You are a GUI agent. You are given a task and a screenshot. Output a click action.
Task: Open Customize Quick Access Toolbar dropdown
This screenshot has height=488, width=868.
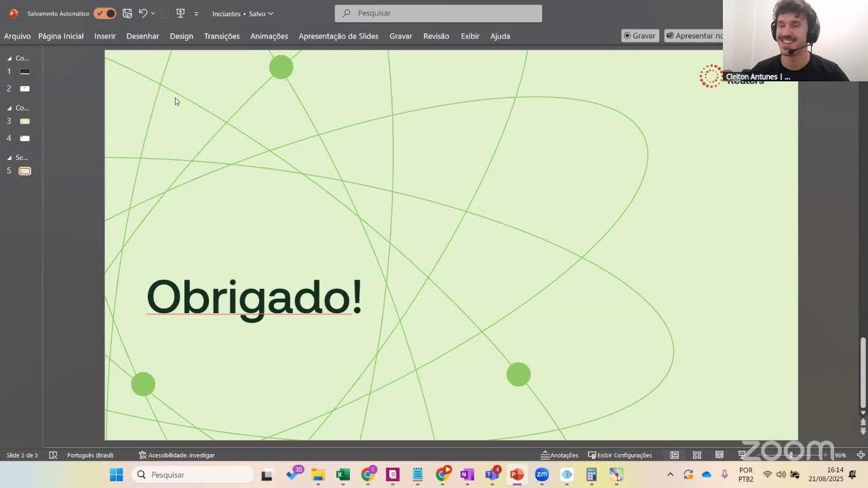197,14
